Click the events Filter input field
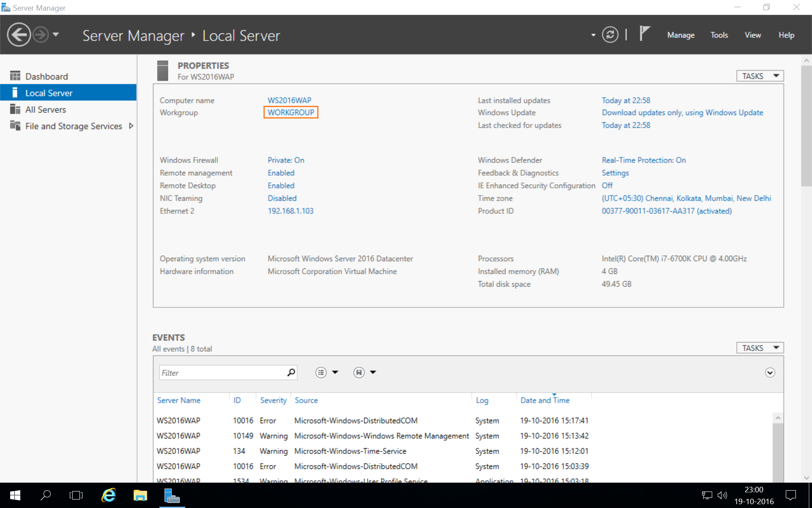This screenshot has width=812, height=508. (x=223, y=373)
